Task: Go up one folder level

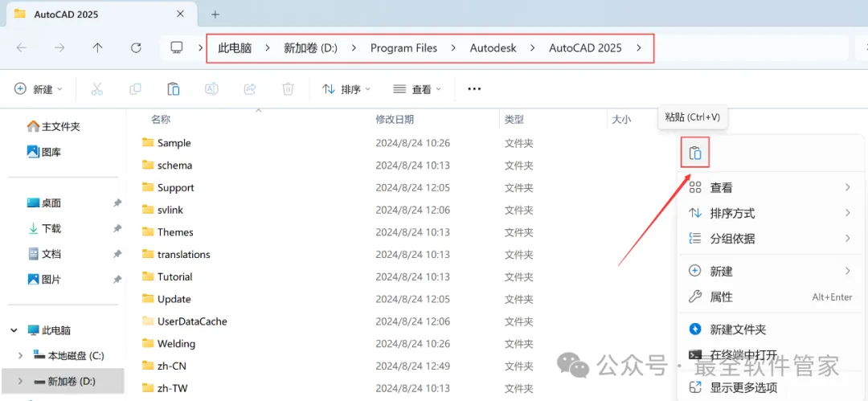Action: click(x=97, y=47)
